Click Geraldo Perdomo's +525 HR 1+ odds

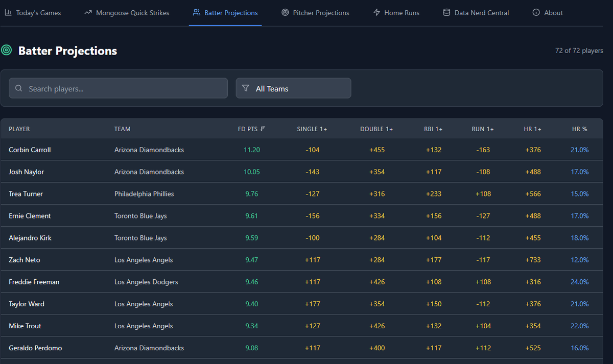(533, 348)
